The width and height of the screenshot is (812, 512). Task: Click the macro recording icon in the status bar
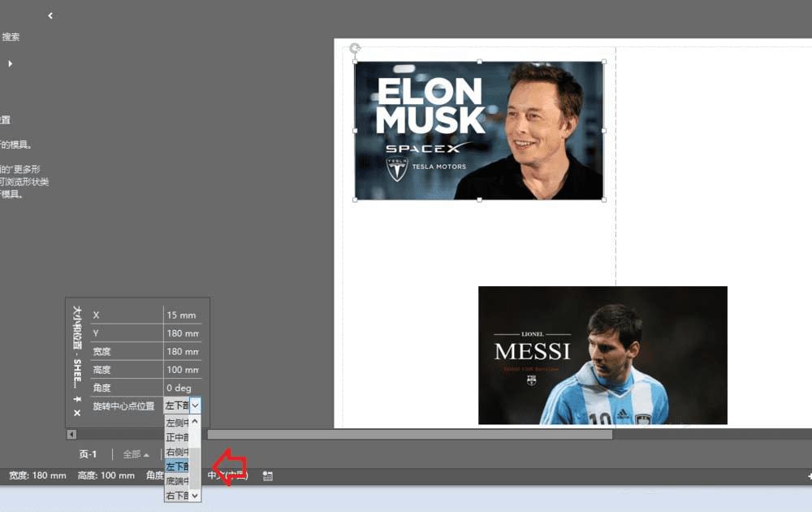point(267,475)
